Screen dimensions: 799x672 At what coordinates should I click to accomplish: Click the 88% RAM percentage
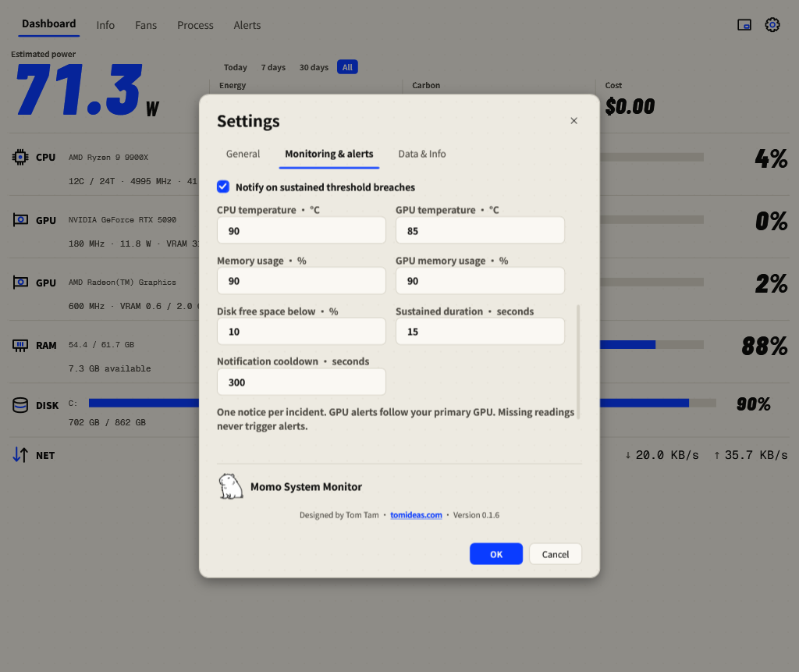(x=765, y=346)
